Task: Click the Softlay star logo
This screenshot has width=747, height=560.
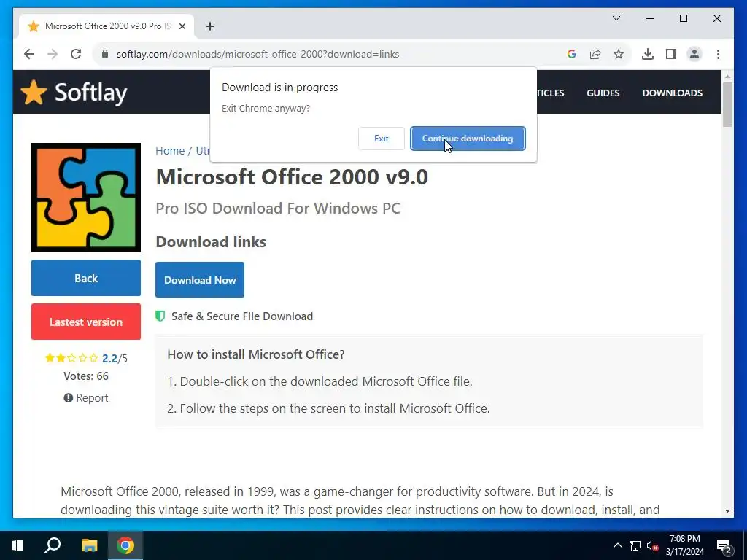Action: pyautogui.click(x=34, y=92)
